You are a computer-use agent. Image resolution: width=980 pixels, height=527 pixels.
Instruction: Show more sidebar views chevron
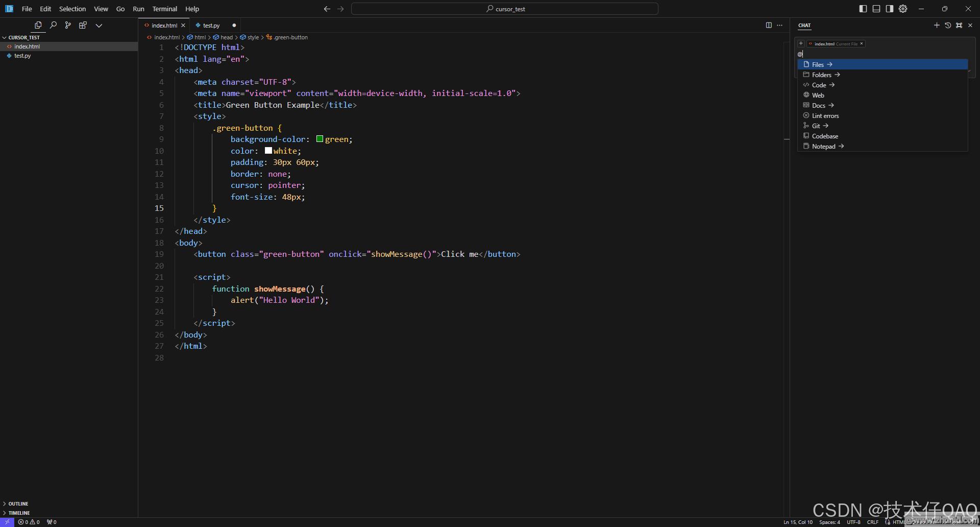(99, 25)
